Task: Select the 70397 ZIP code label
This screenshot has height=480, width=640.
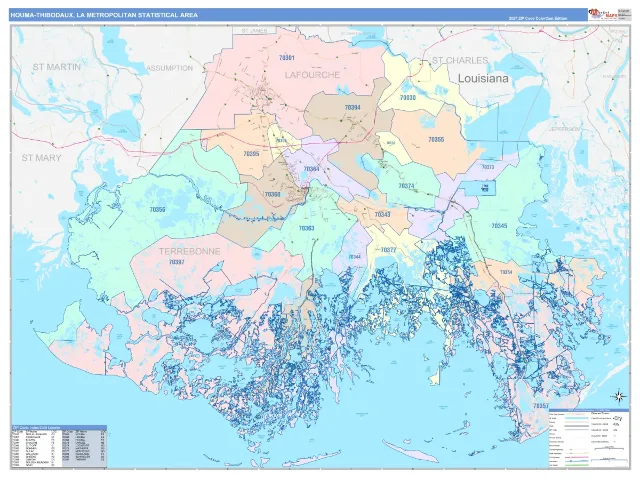Action: [x=177, y=262]
